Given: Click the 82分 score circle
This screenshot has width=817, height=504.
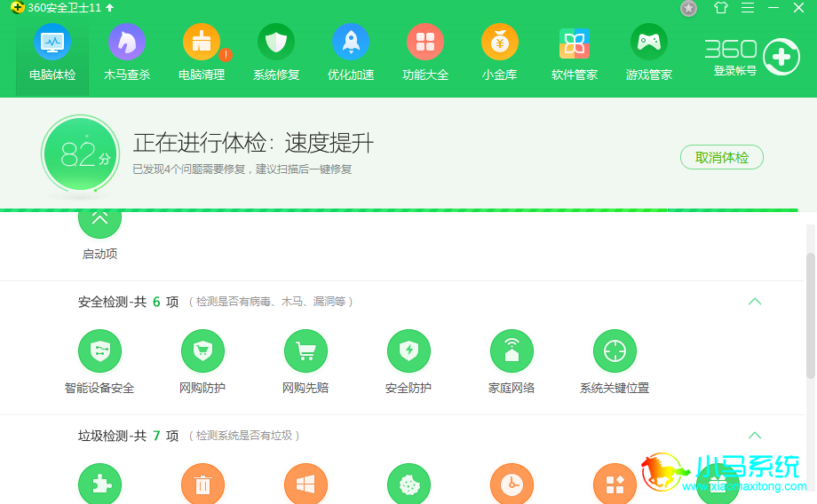Looking at the screenshot, I should pyautogui.click(x=80, y=154).
